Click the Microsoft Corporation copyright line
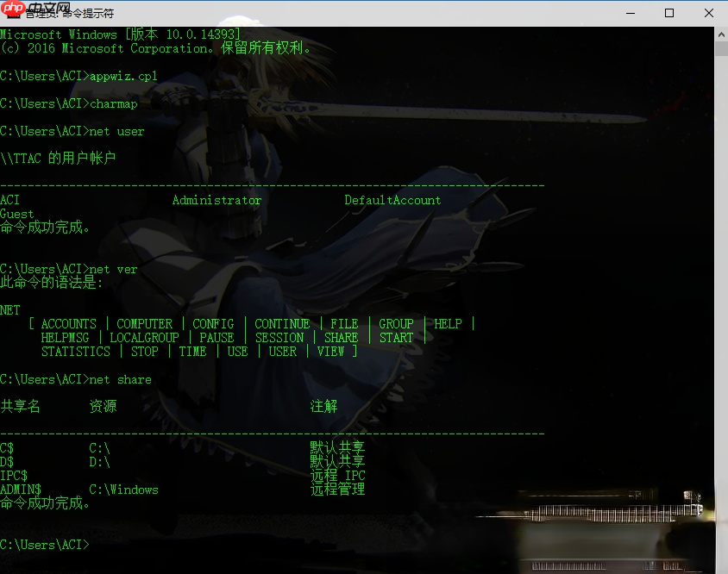This screenshot has width=728, height=574. click(155, 47)
